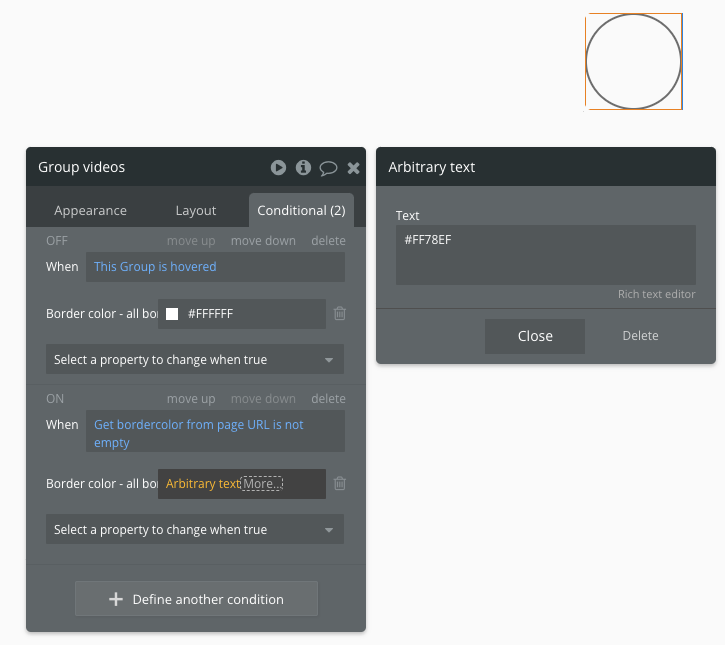Screen dimensions: 725x645
Task: Click move down on the hovered condition
Action: click(263, 241)
